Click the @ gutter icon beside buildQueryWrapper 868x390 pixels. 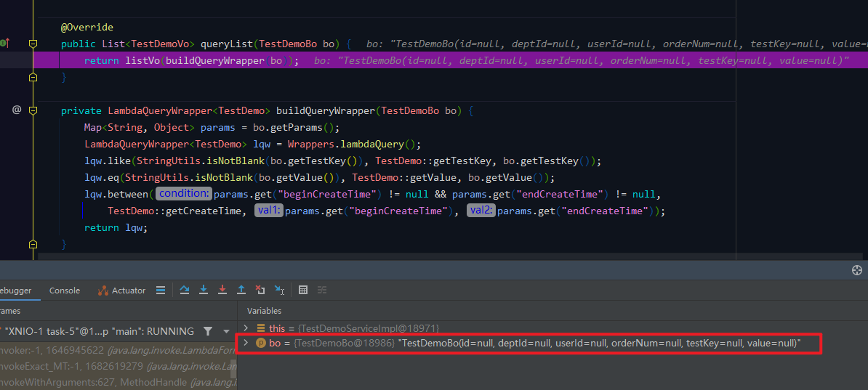[17, 110]
